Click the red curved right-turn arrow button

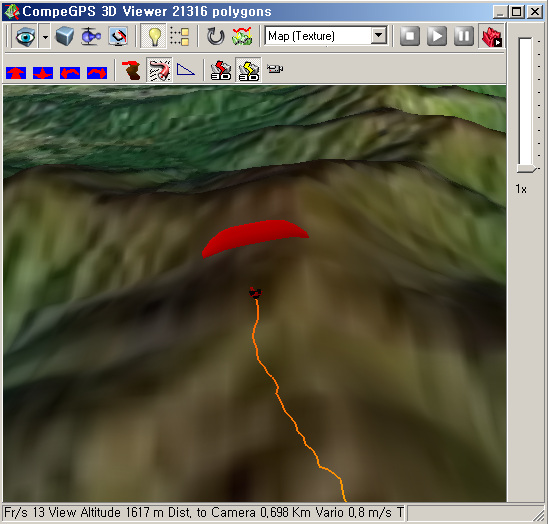click(x=97, y=73)
